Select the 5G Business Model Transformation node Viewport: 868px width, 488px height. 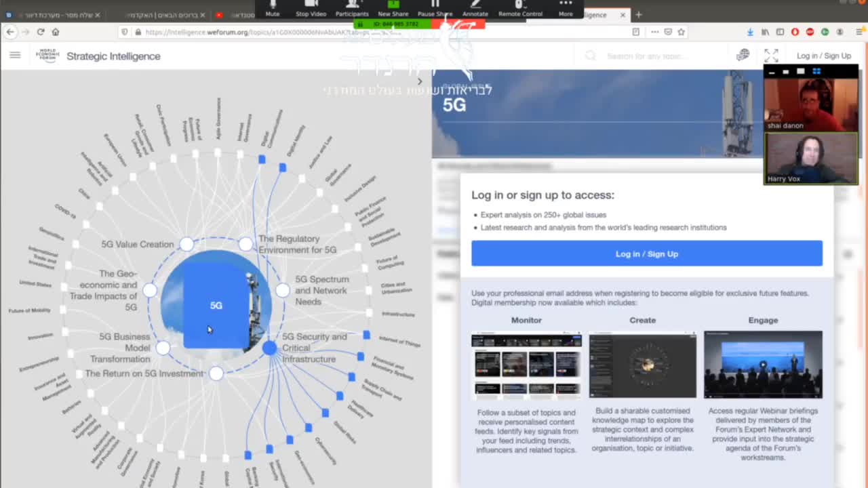tap(163, 348)
